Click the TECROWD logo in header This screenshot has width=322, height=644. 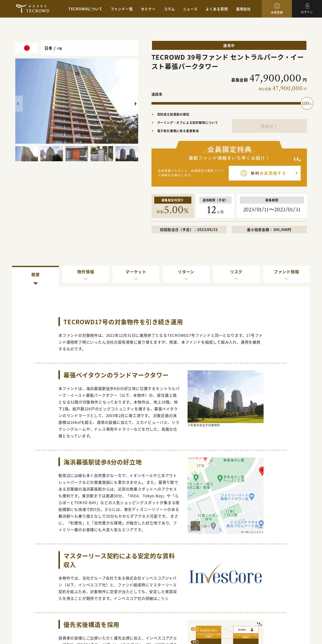(x=33, y=9)
